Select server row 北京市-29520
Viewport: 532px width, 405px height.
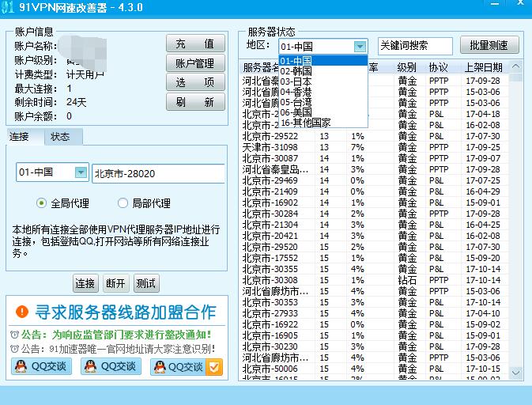[375, 247]
